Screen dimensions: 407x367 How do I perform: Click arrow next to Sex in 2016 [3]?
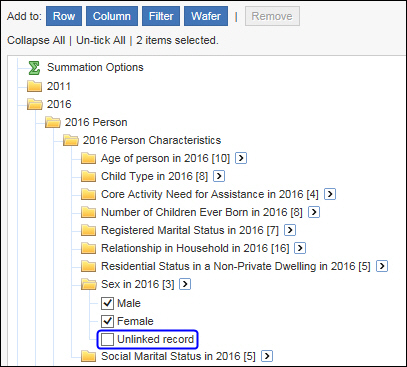(x=185, y=284)
